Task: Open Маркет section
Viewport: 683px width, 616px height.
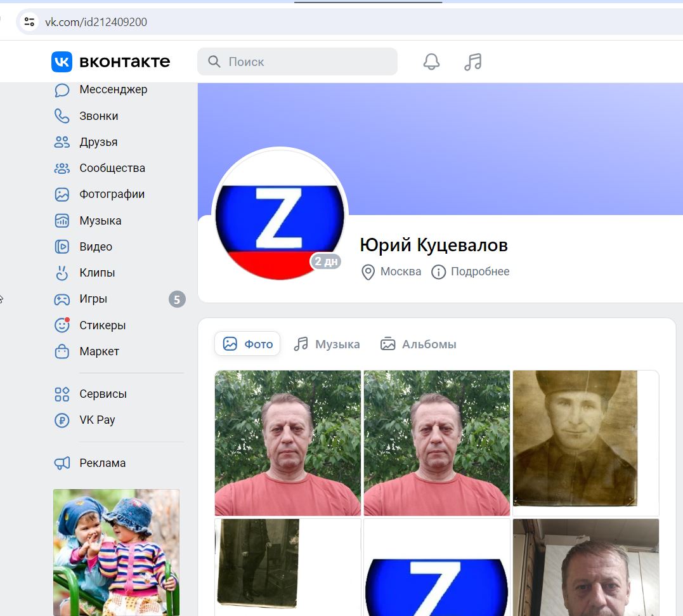Action: tap(100, 351)
